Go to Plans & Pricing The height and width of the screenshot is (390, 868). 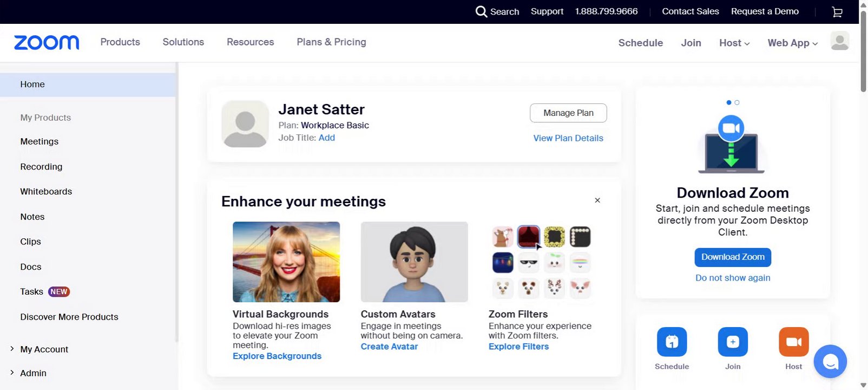(x=331, y=42)
